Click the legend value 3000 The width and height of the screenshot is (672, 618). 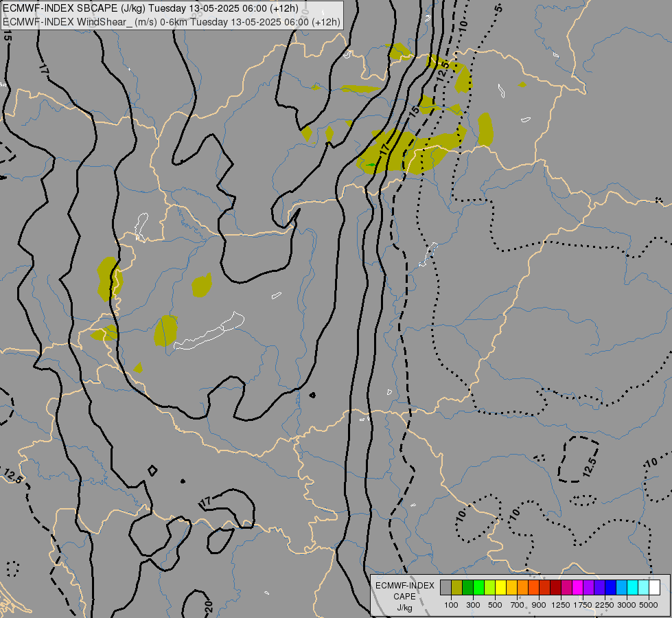pos(627,605)
